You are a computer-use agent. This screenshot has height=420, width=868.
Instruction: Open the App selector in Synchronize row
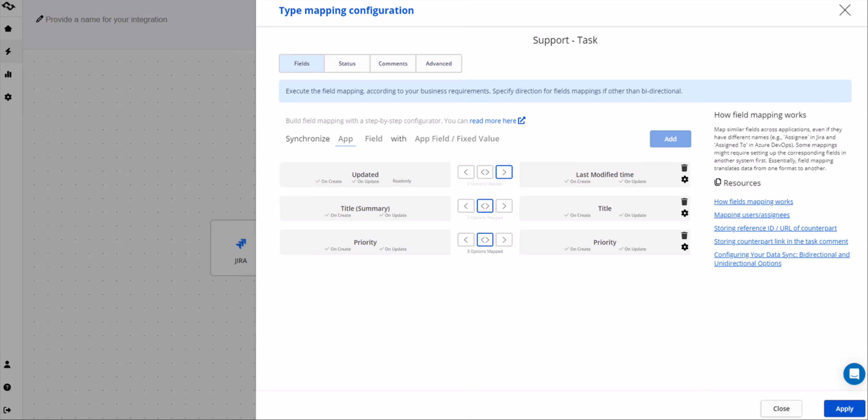point(345,138)
